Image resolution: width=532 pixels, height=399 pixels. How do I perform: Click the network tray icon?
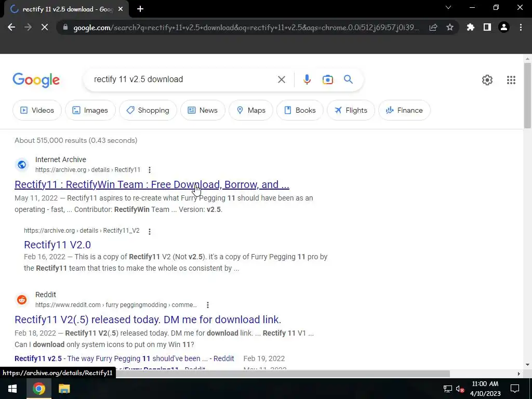coord(447,389)
